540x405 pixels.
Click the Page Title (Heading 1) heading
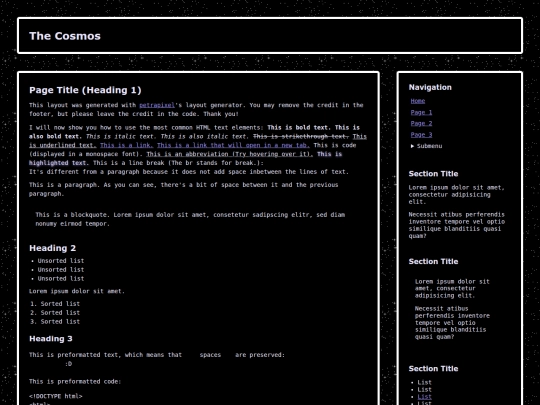click(x=85, y=90)
